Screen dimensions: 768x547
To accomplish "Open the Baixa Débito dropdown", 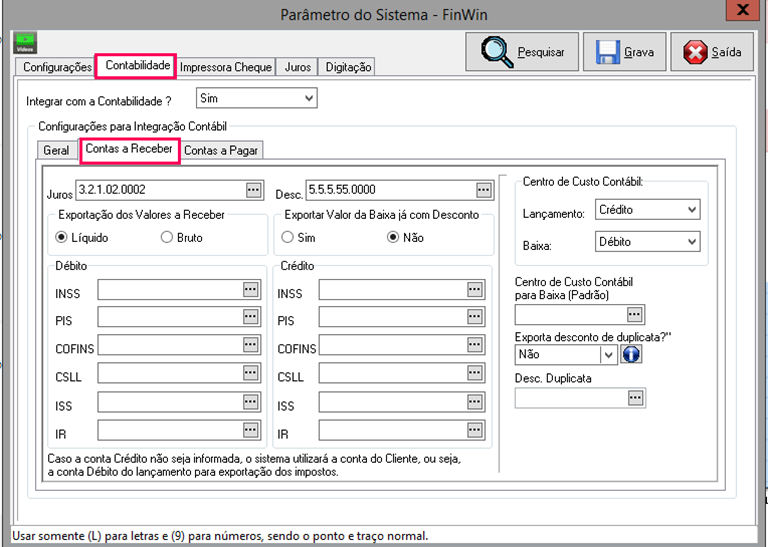I will point(692,241).
